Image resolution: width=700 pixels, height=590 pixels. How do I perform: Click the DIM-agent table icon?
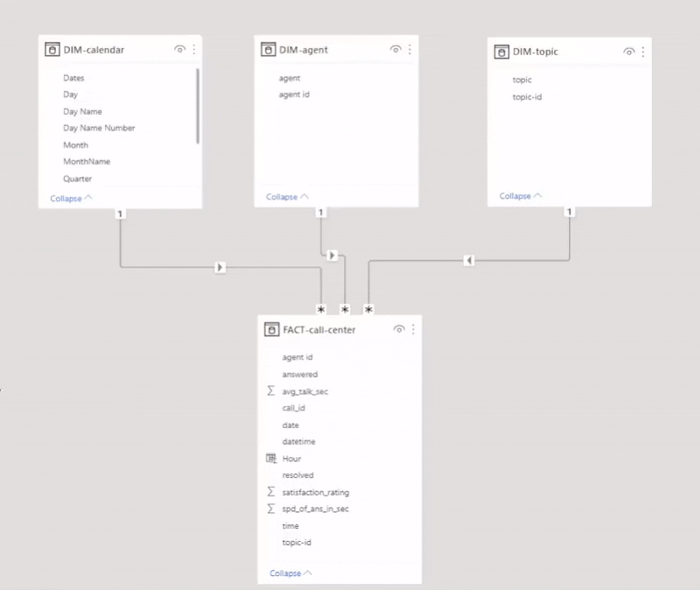[x=269, y=50]
